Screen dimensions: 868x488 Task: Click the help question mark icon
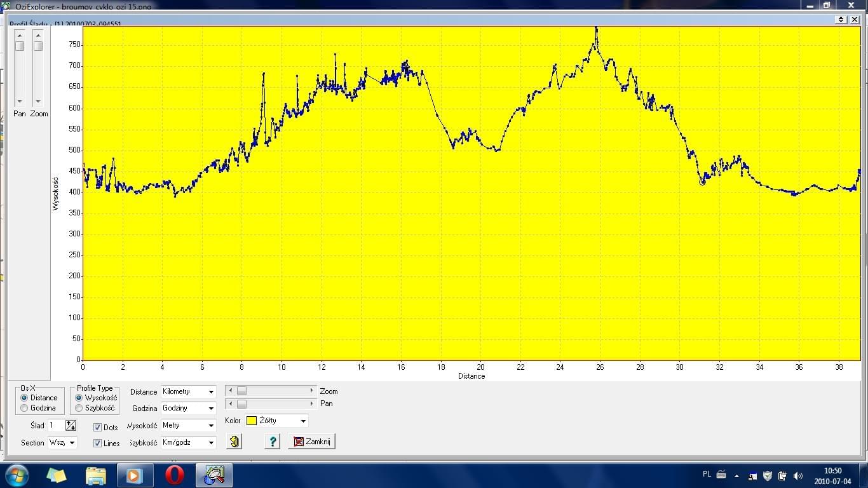pos(273,442)
